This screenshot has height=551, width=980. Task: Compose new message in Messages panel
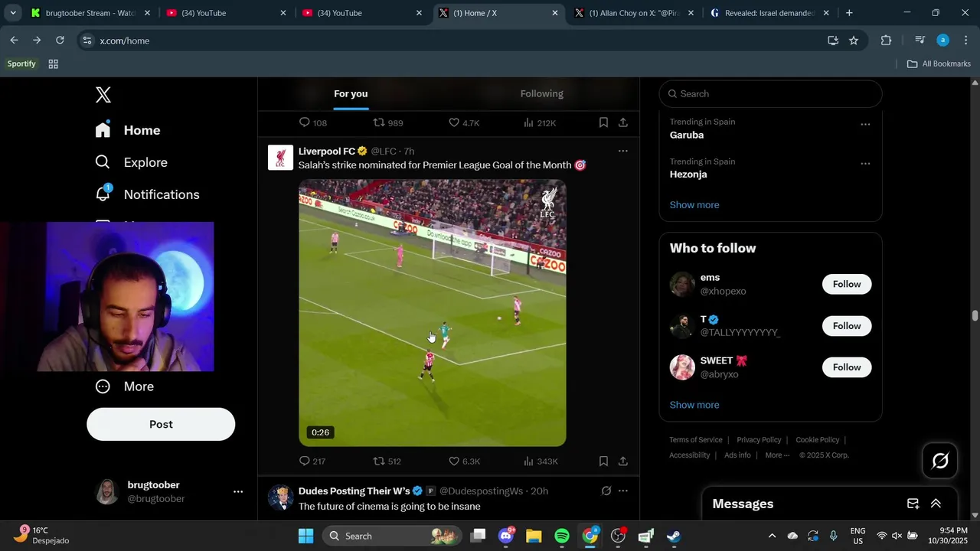point(913,504)
